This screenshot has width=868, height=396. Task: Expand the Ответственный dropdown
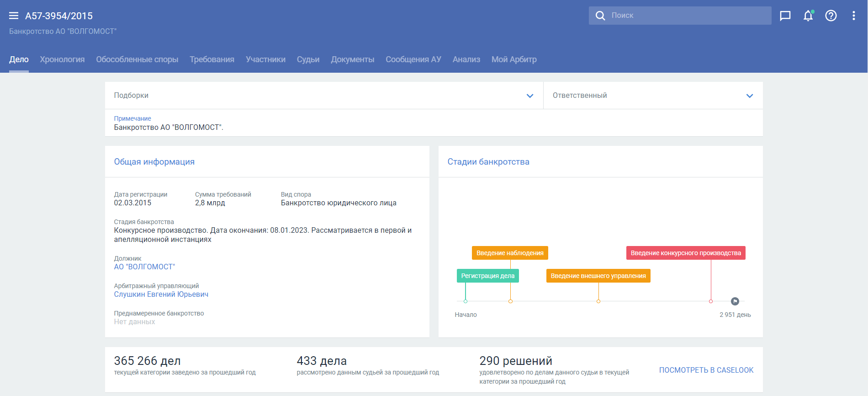653,96
